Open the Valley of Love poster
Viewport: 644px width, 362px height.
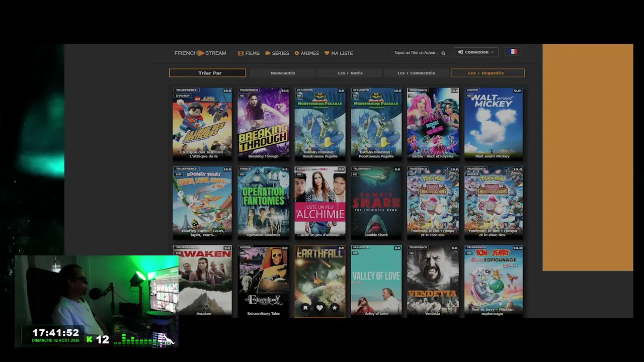pyautogui.click(x=376, y=281)
